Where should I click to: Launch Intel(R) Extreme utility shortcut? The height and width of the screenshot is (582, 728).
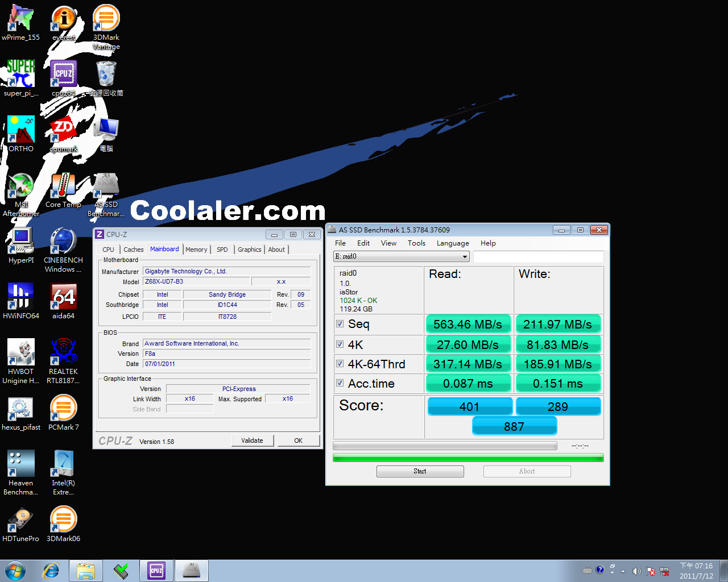tap(64, 473)
